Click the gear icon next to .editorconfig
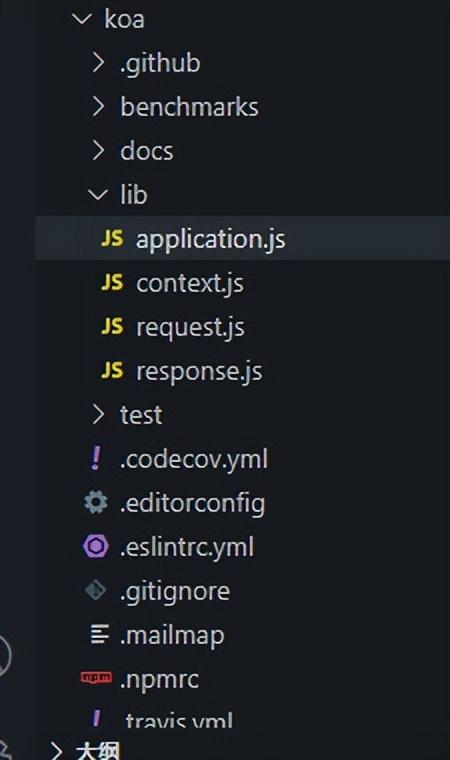 [96, 502]
